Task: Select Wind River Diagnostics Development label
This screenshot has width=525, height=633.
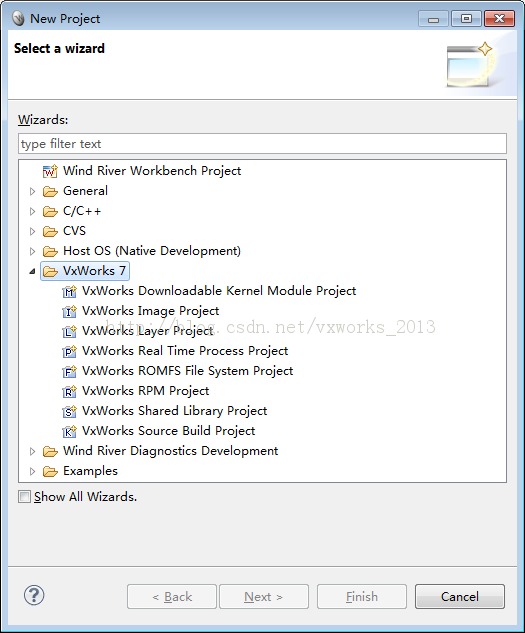Action: (170, 451)
